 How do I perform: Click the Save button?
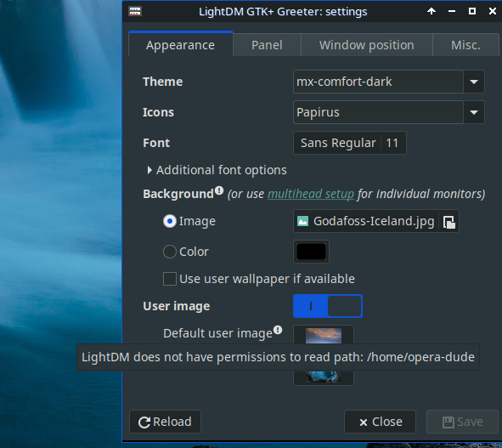coord(462,422)
